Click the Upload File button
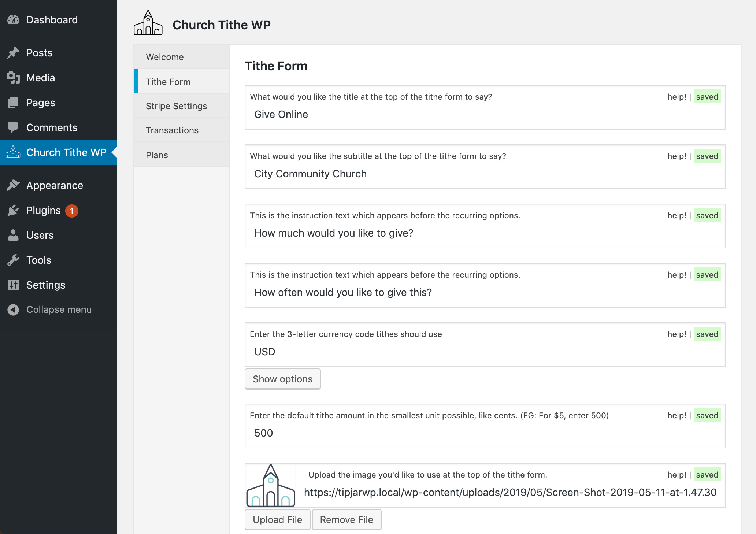This screenshot has width=756, height=534. tap(278, 520)
